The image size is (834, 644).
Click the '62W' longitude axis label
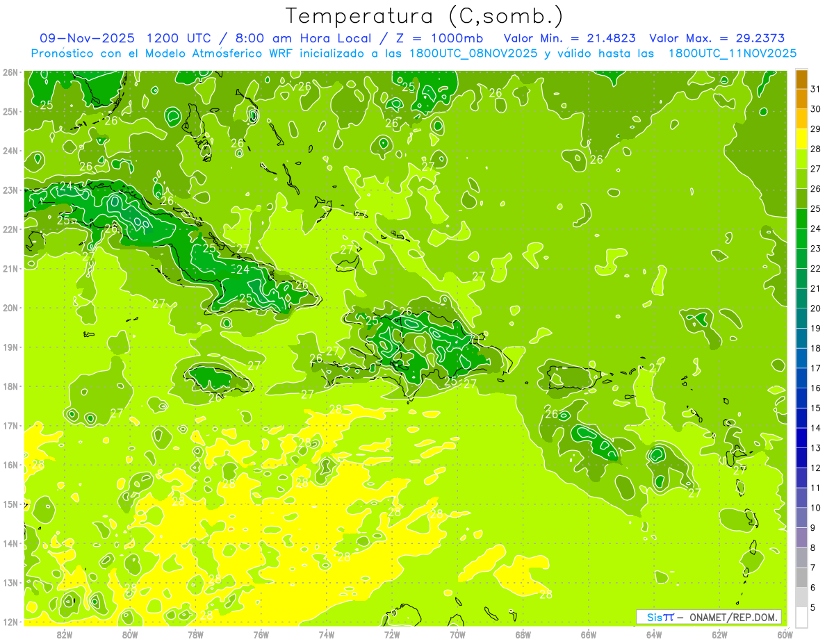(719, 634)
